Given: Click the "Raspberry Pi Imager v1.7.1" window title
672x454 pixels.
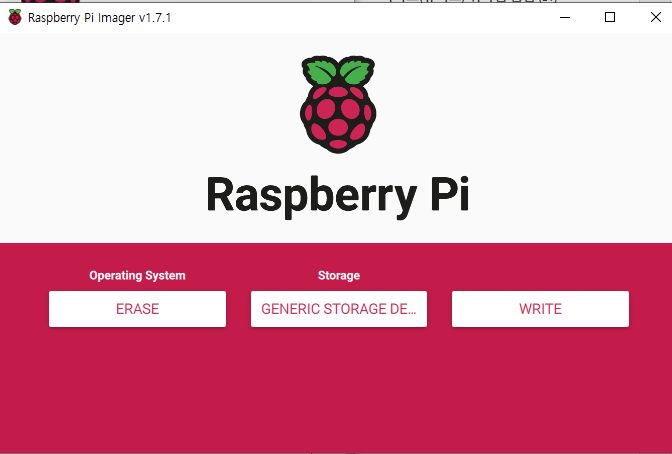Looking at the screenshot, I should tap(99, 18).
